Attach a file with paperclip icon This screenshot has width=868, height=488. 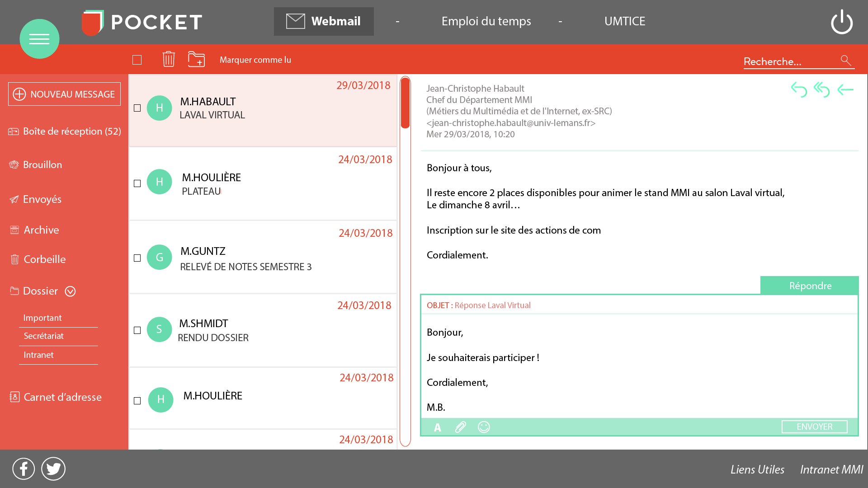(460, 427)
